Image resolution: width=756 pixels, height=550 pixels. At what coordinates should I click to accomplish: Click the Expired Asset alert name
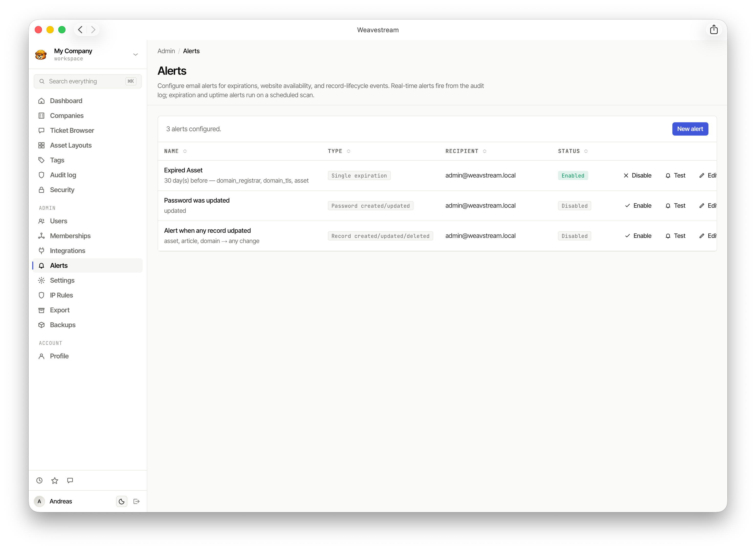click(x=183, y=170)
